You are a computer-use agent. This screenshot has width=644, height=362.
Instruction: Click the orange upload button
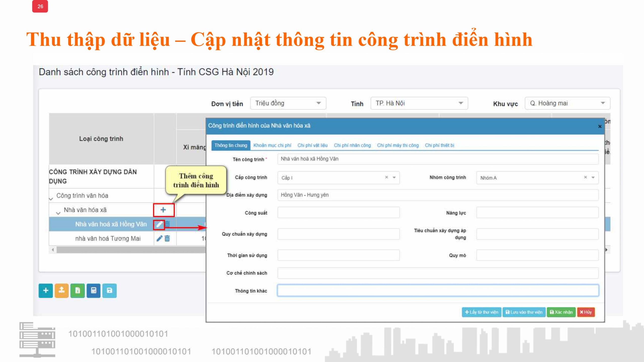pyautogui.click(x=62, y=291)
